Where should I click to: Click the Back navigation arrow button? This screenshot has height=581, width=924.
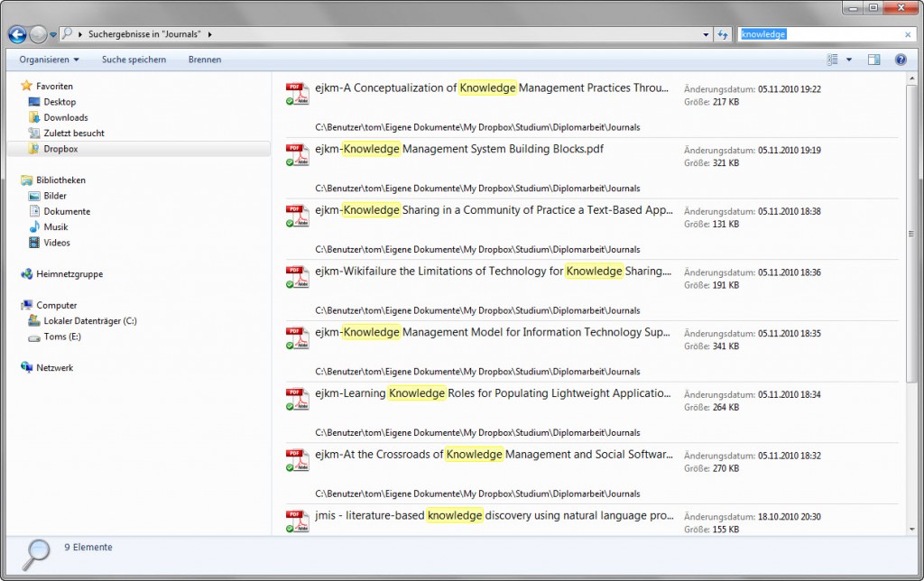click(x=17, y=34)
